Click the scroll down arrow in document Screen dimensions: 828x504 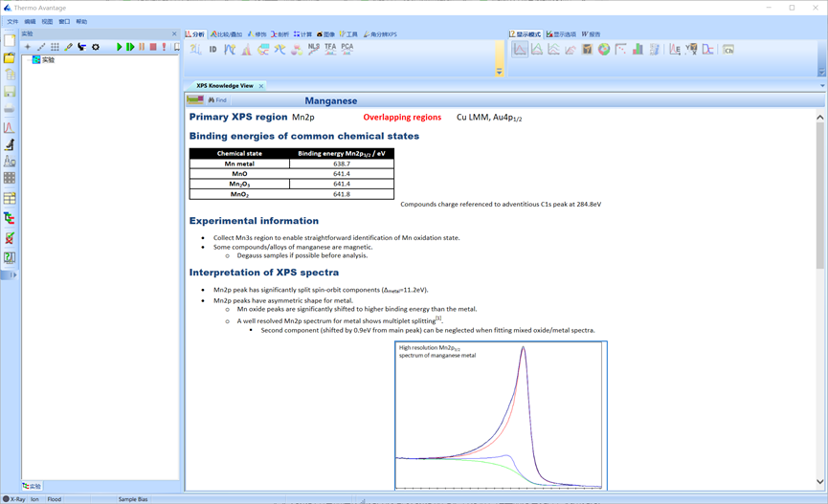point(820,482)
